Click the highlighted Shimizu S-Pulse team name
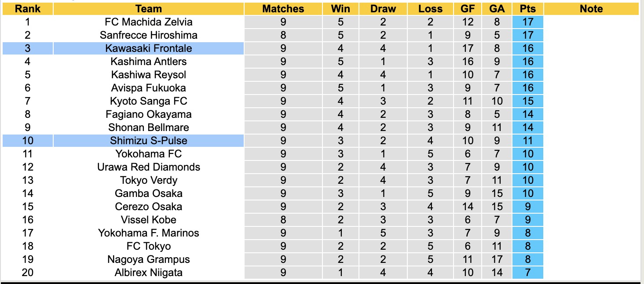This screenshot has height=284, width=644. coord(149,141)
